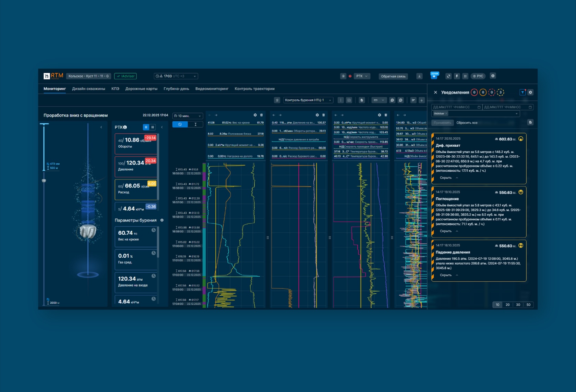Select the depth marker on well slider

[44, 181]
